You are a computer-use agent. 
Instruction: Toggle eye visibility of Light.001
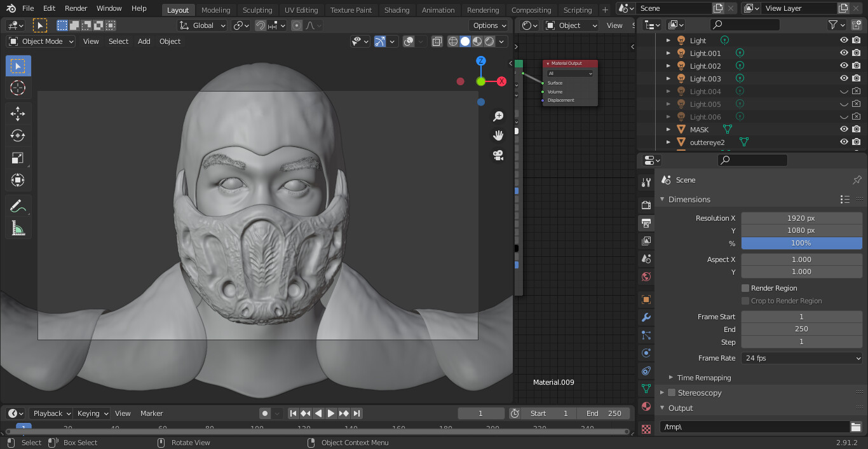tap(844, 53)
